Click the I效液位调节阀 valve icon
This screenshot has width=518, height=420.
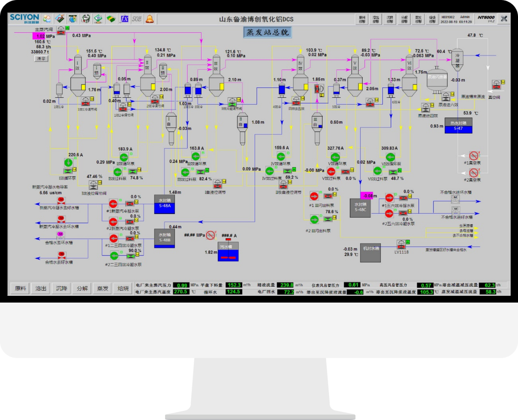click(x=94, y=185)
